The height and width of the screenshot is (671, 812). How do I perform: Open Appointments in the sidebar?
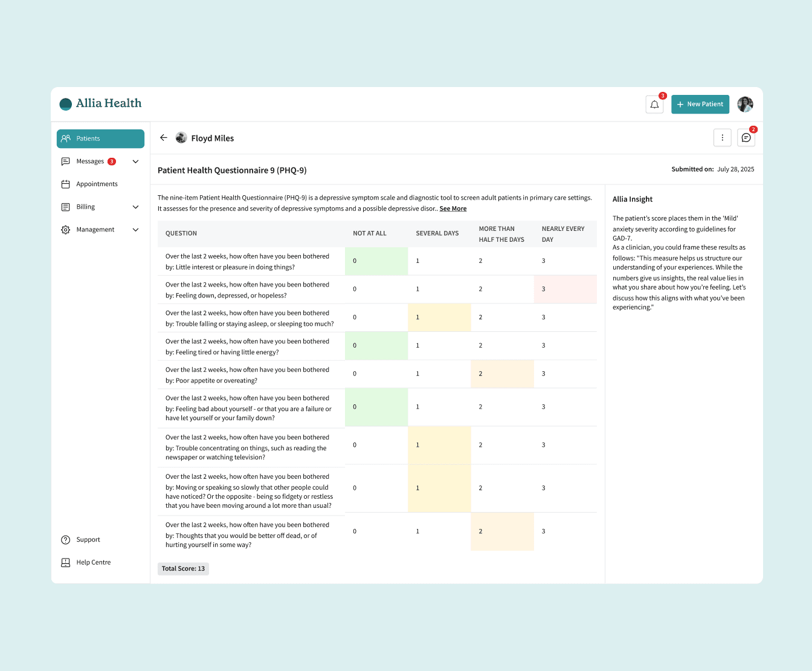(x=100, y=184)
